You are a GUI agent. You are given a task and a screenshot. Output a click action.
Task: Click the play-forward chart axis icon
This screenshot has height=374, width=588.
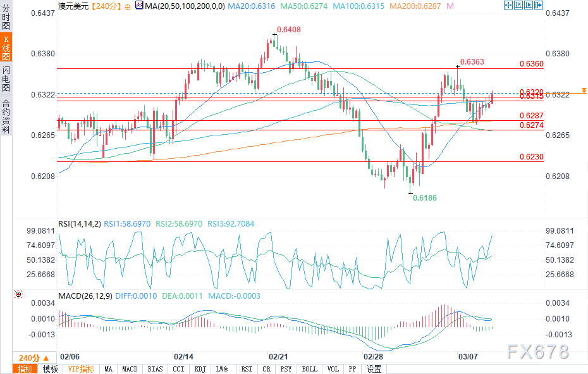529,5
